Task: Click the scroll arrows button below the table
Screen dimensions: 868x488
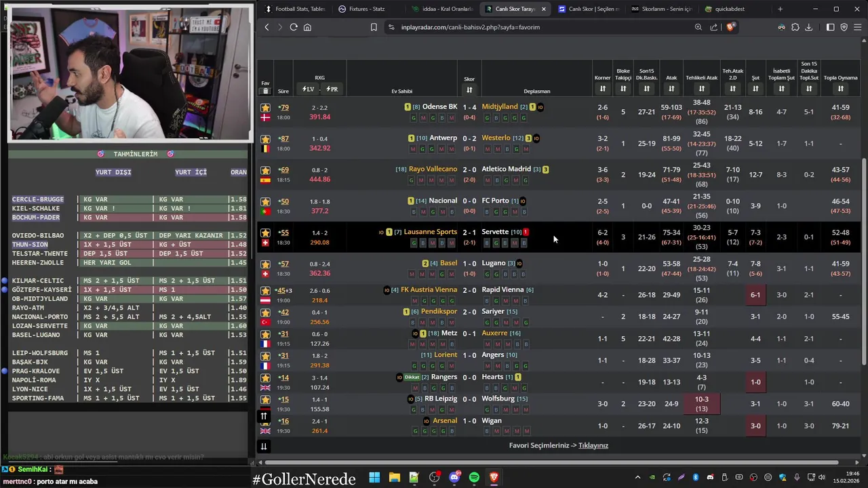Action: click(264, 446)
